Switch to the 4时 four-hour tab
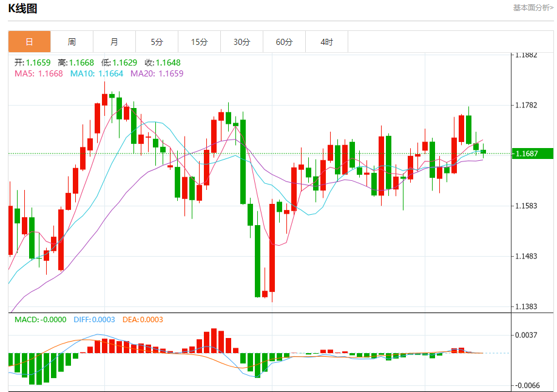Viewport: 557px width, 392px height. pyautogui.click(x=326, y=42)
